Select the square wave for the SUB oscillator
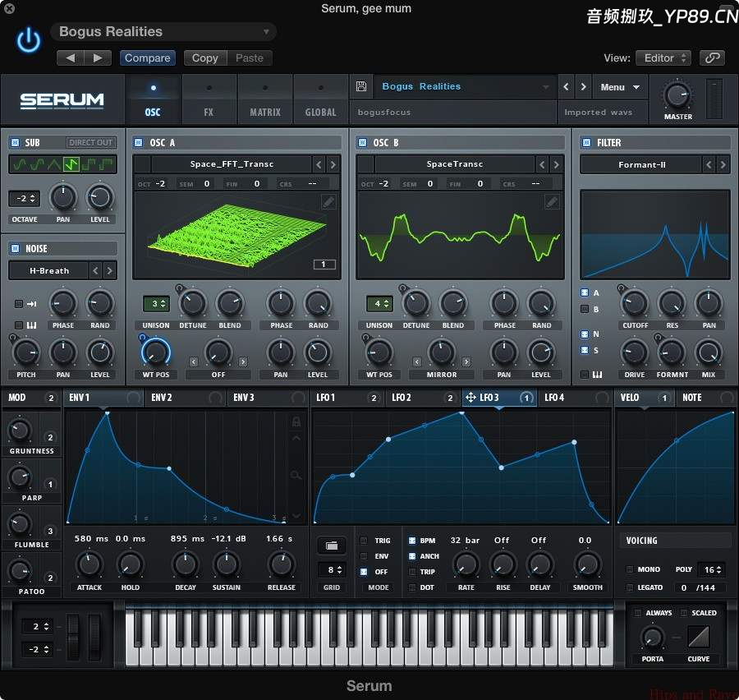The image size is (739, 700). click(x=88, y=164)
